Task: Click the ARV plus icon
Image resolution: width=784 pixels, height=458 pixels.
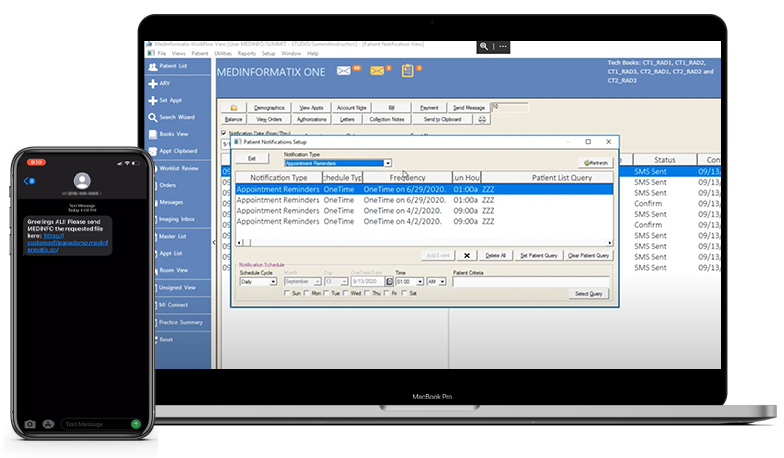Action: tap(153, 84)
